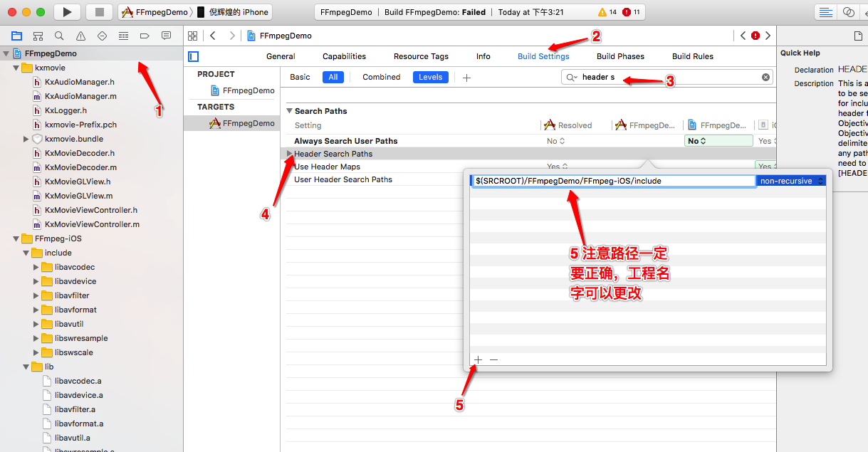Open the non-recursive dropdown

791,181
